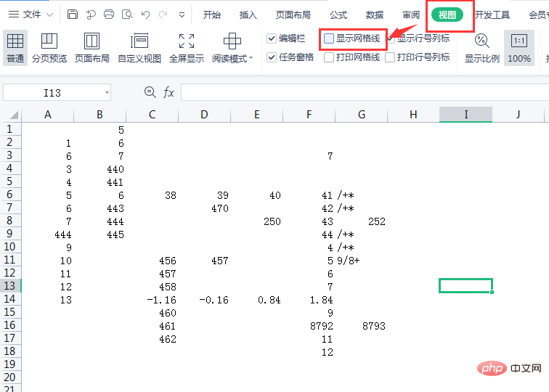549x392 pixels.
Task: Open print preview magnifier icon
Action: click(127, 15)
